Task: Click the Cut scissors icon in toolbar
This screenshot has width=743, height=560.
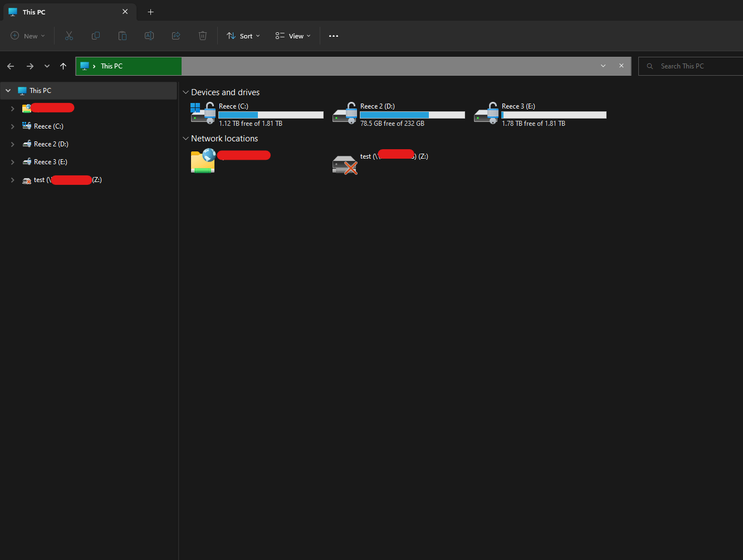Action: tap(69, 36)
